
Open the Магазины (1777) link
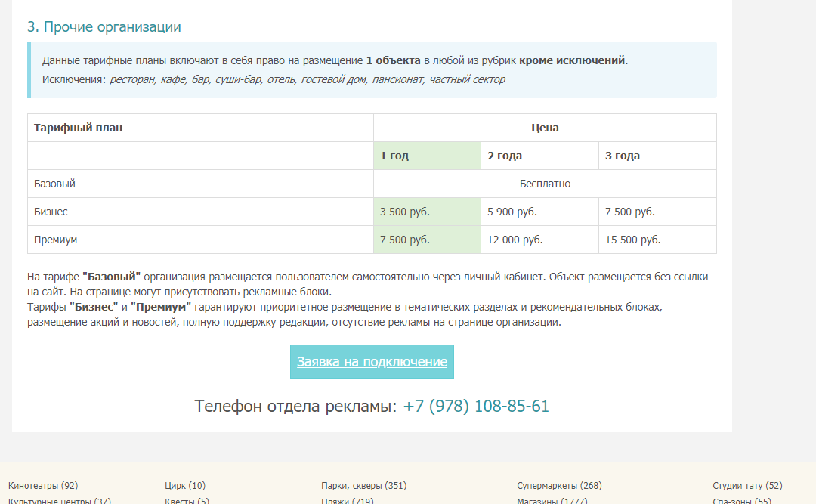click(552, 500)
